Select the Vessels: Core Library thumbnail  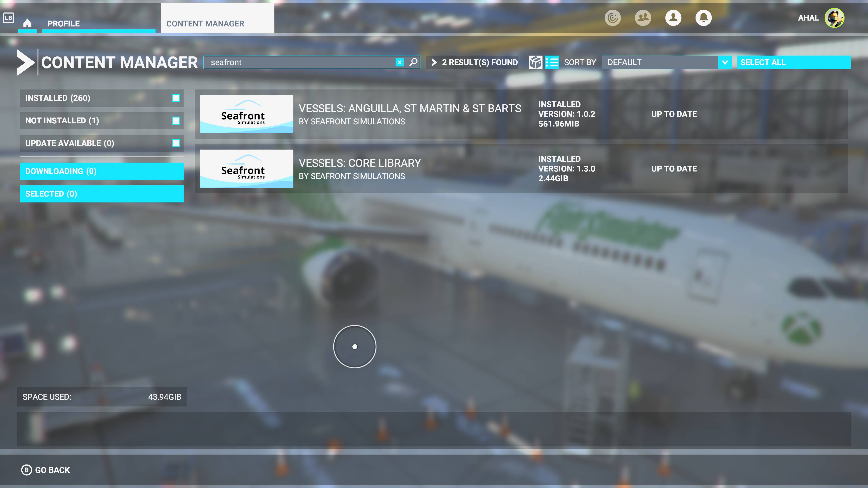[x=246, y=168]
